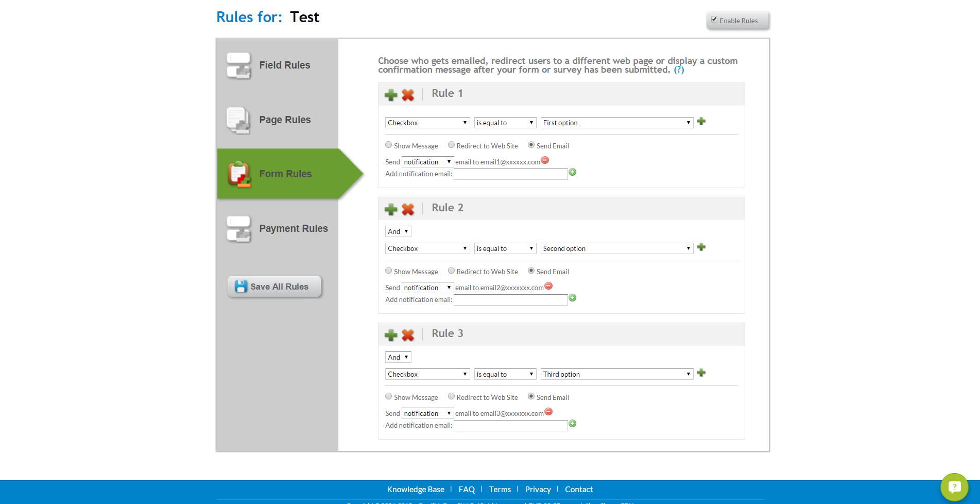Add a condition next to First option dropdown
The image size is (980, 504).
click(701, 122)
